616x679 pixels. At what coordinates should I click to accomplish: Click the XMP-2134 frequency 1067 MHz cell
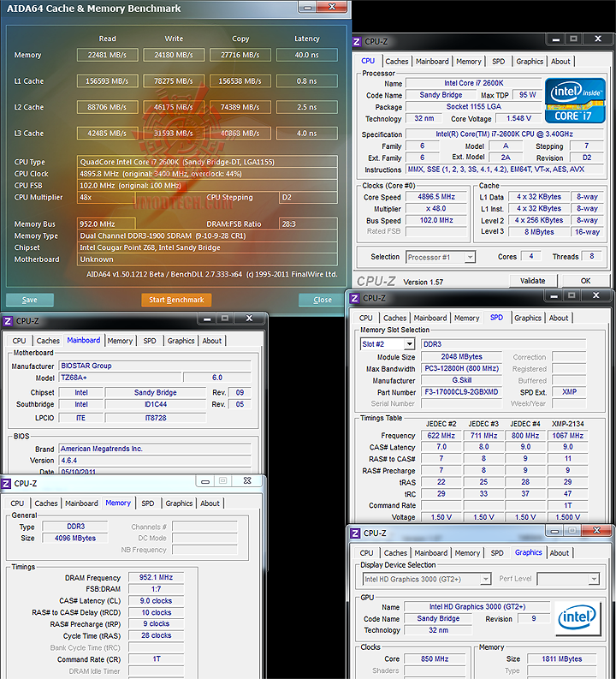(x=567, y=436)
